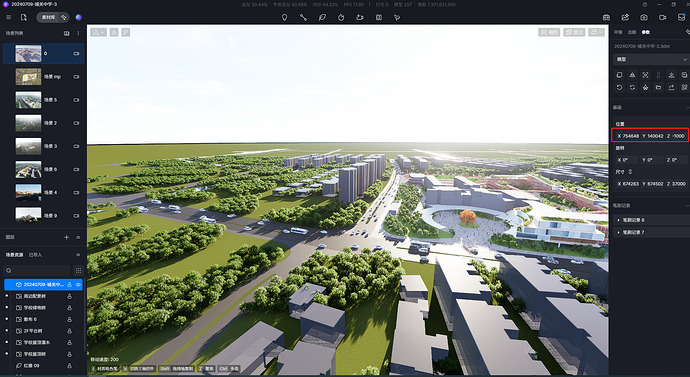The width and height of the screenshot is (690, 377).
Task: Switch to the 已导入 tab
Action: [35, 255]
